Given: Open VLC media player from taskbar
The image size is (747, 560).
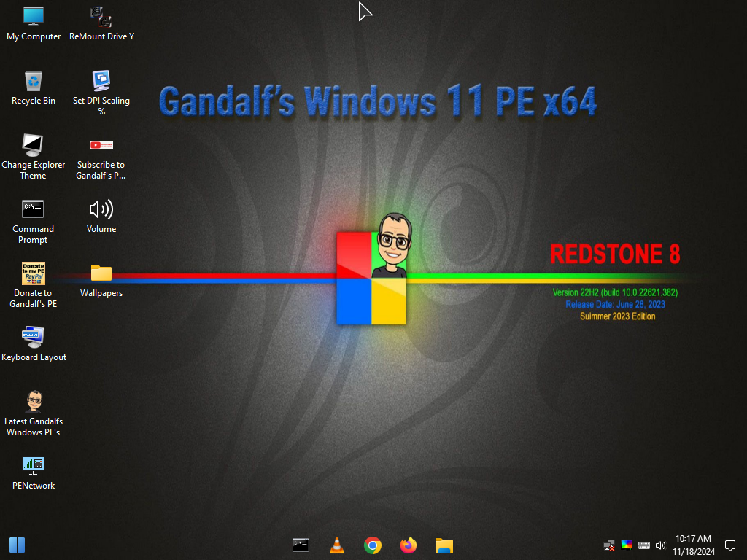Looking at the screenshot, I should tap(337, 545).
